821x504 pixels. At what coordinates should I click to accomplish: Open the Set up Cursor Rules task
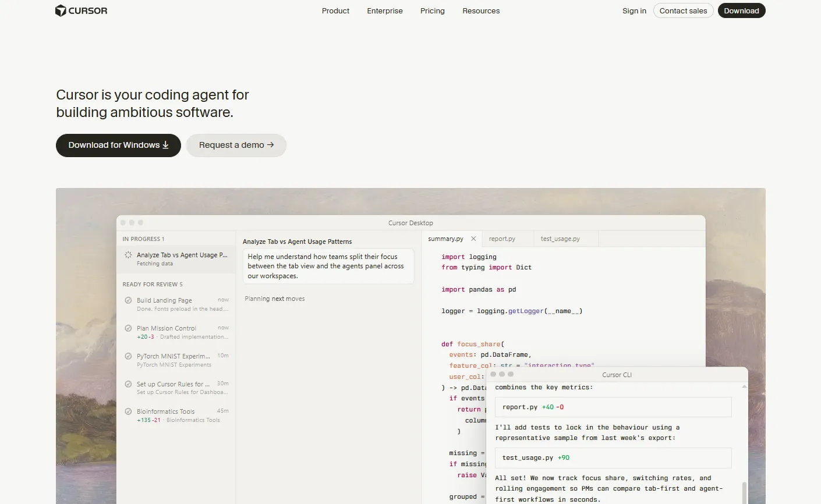pyautogui.click(x=176, y=388)
